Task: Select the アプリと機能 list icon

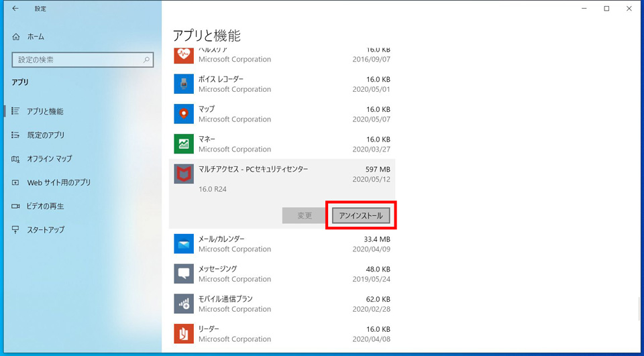Action: click(15, 111)
